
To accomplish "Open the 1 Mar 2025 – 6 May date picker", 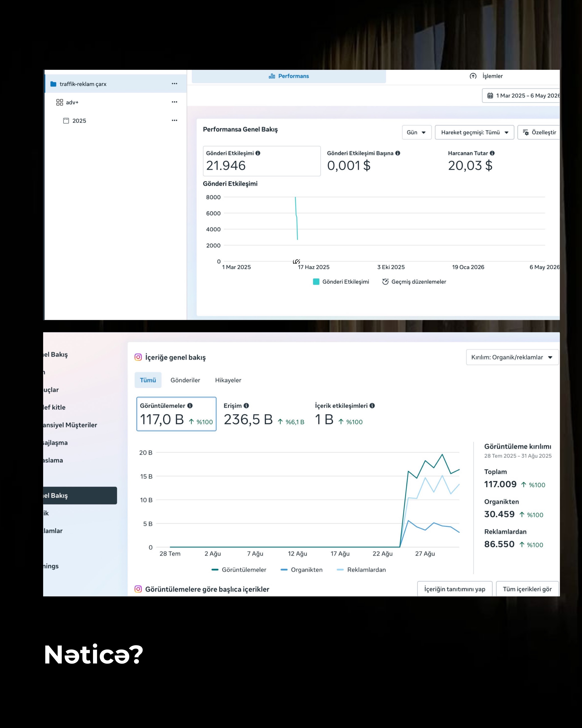I will click(520, 96).
